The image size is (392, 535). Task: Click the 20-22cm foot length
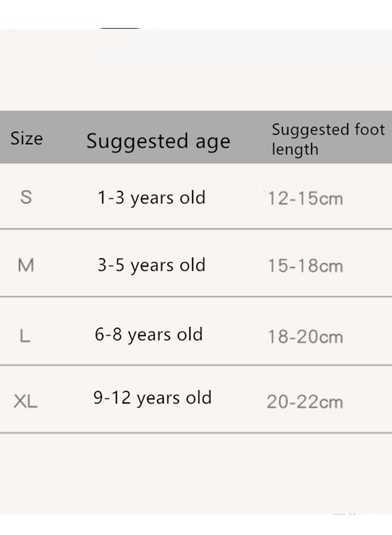coord(305,402)
